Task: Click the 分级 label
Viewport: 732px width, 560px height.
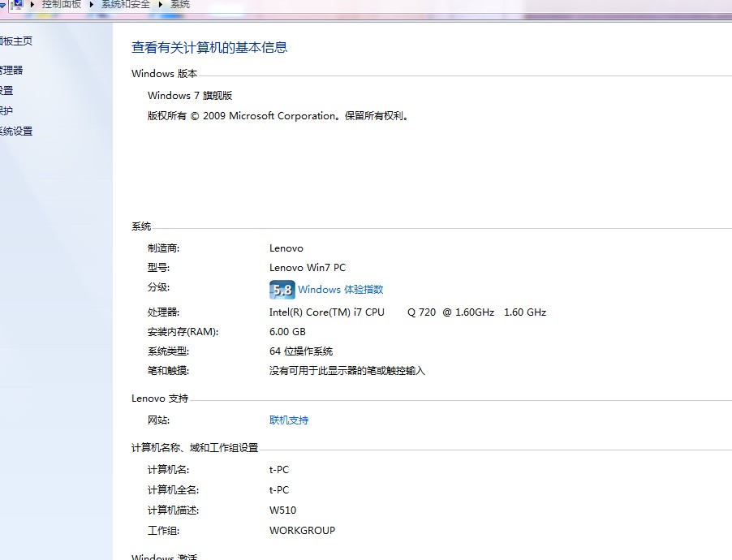Action: [x=159, y=287]
